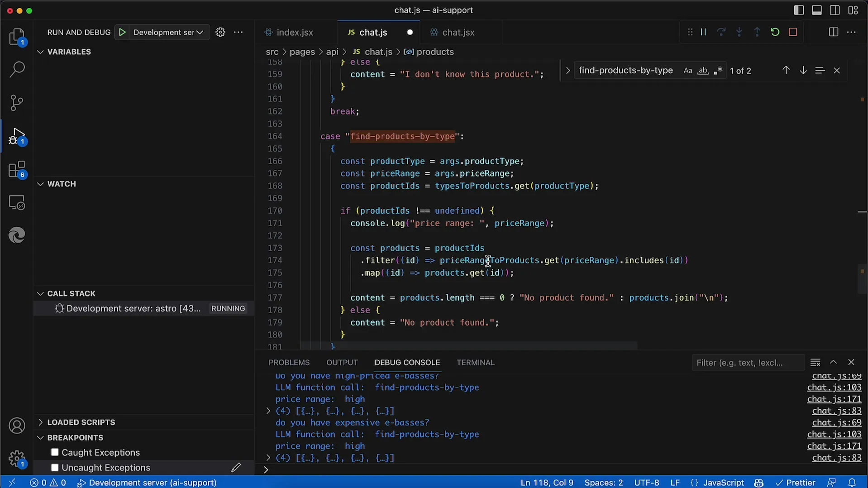Screen dimensions: 868x488
Task: Expand the LOADED SCRIPTS section
Action: [x=40, y=422]
